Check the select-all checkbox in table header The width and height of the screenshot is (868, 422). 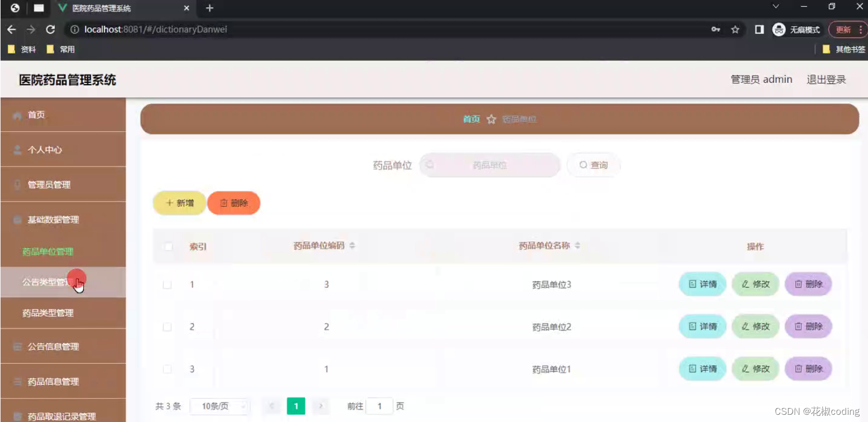[x=167, y=246]
